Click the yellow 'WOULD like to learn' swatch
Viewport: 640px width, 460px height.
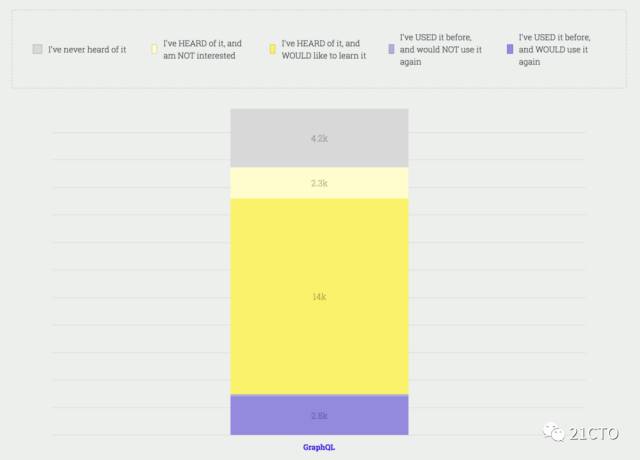[273, 49]
